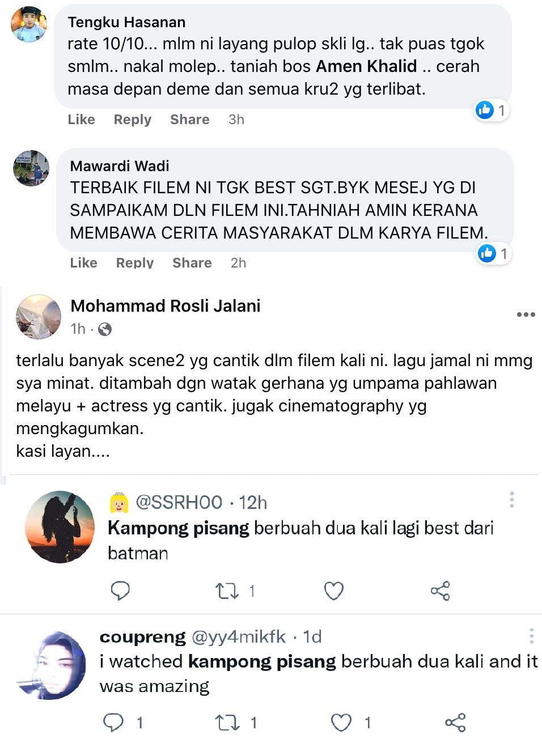Open vertical dots menu on coupreng's tweet
The image size is (542, 756).
tap(531, 636)
